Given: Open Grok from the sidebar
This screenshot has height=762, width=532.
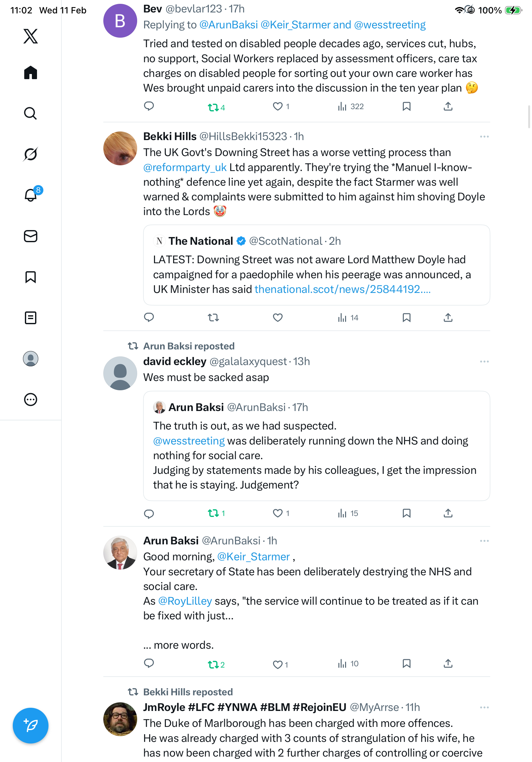Looking at the screenshot, I should [x=31, y=154].
